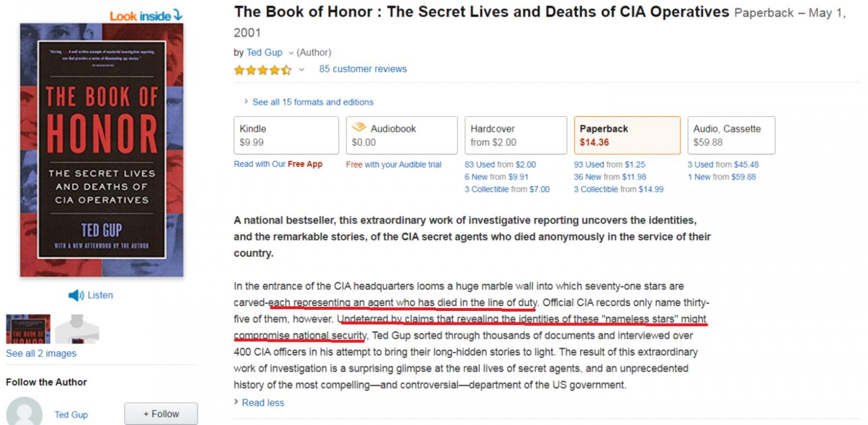Choose the Audio, Cassette format
Screen dimensions: 868x425
[x=731, y=135]
